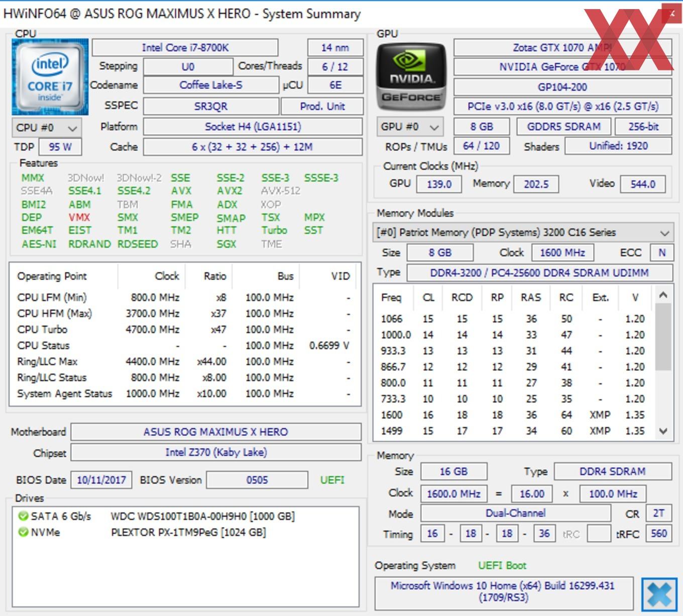683x616 pixels.
Task: Click the ECC value N
Action: click(661, 253)
